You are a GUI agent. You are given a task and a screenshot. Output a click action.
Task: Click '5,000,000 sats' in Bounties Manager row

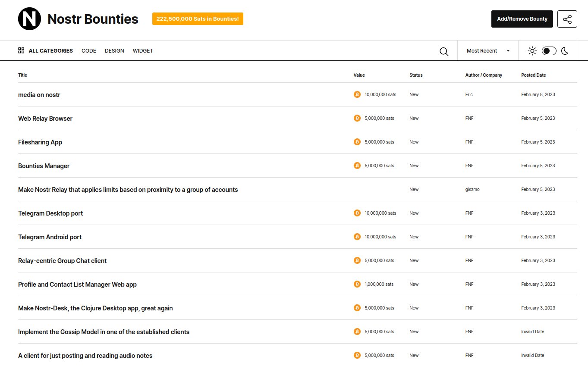point(379,166)
